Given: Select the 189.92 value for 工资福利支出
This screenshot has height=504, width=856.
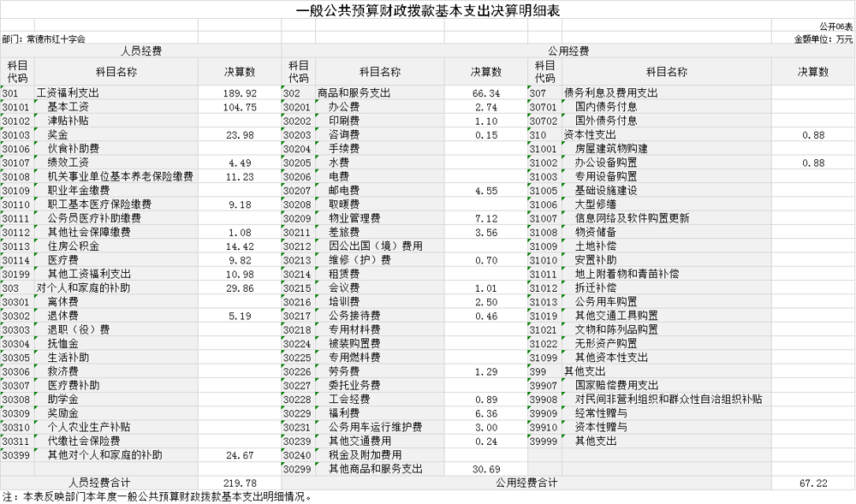Looking at the screenshot, I should pos(239,92).
